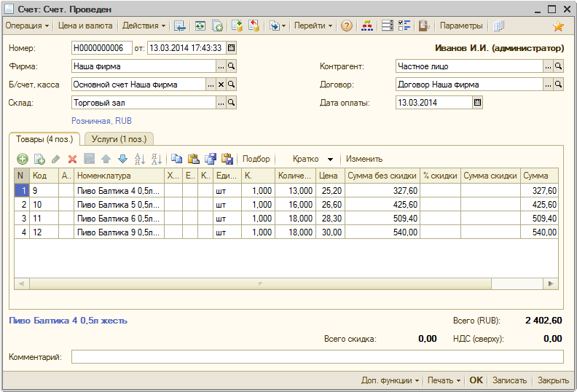Click the checklist settings icon in main toolbar
The image size is (577, 392).
tap(404, 26)
